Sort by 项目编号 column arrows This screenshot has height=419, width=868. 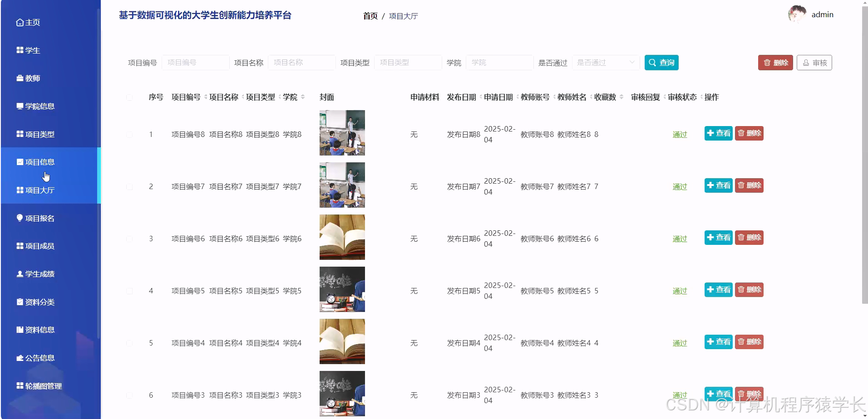206,97
